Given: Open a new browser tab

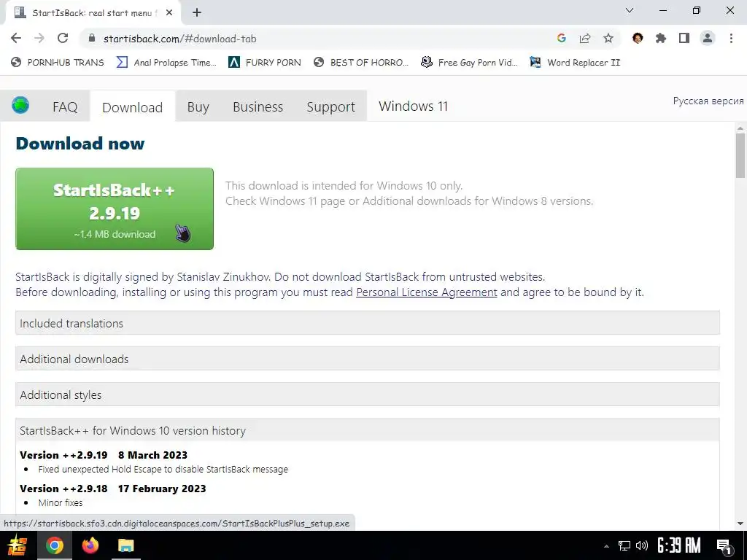Looking at the screenshot, I should 197,13.
